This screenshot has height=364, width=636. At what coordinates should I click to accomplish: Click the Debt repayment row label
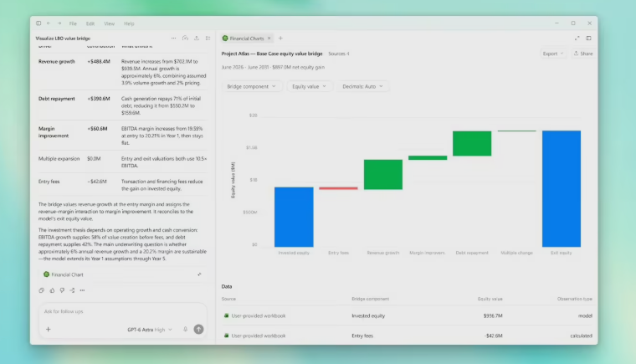click(57, 99)
